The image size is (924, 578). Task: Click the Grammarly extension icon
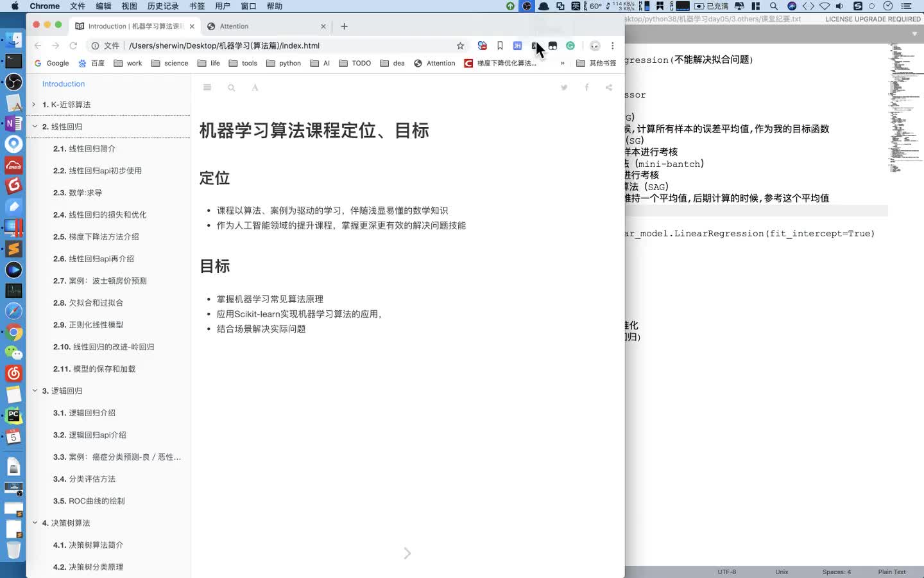click(570, 46)
